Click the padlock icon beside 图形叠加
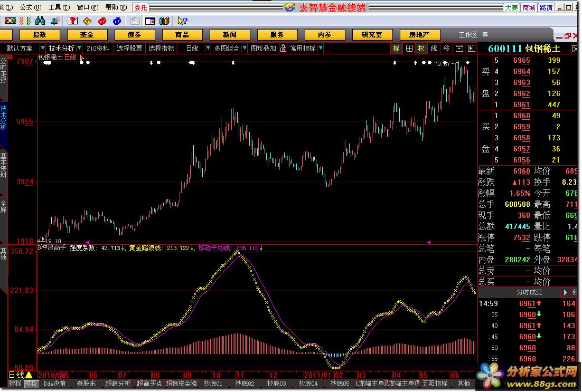 point(284,48)
